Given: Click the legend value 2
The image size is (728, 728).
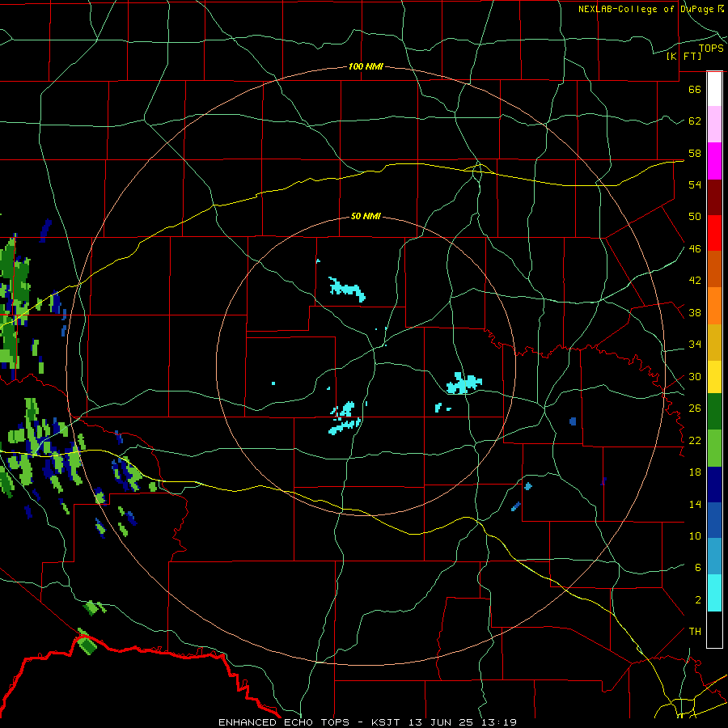Looking at the screenshot, I should (x=698, y=600).
